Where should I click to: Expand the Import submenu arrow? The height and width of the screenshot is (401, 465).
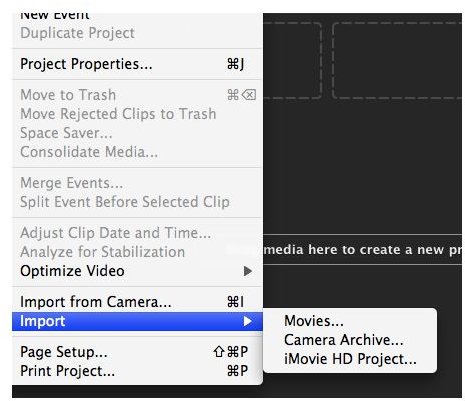click(247, 321)
